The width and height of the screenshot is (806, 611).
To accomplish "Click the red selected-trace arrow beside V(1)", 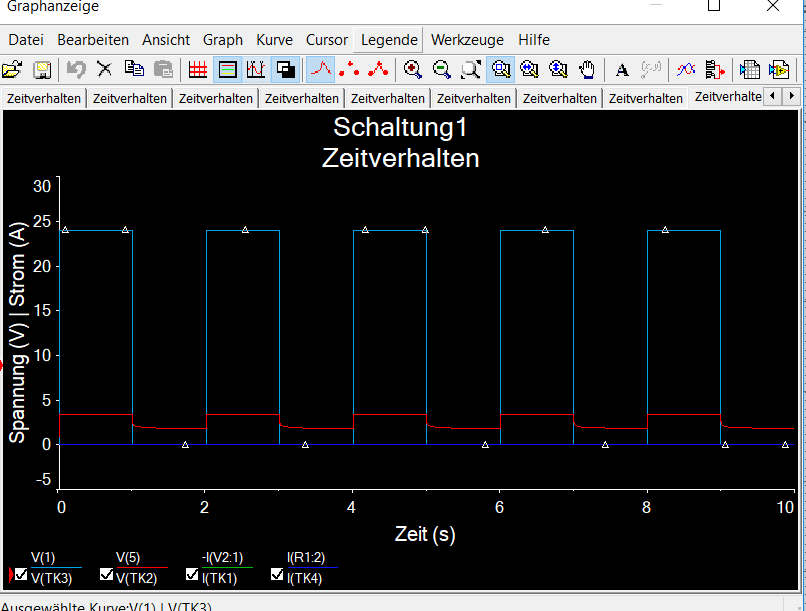I will (11, 575).
